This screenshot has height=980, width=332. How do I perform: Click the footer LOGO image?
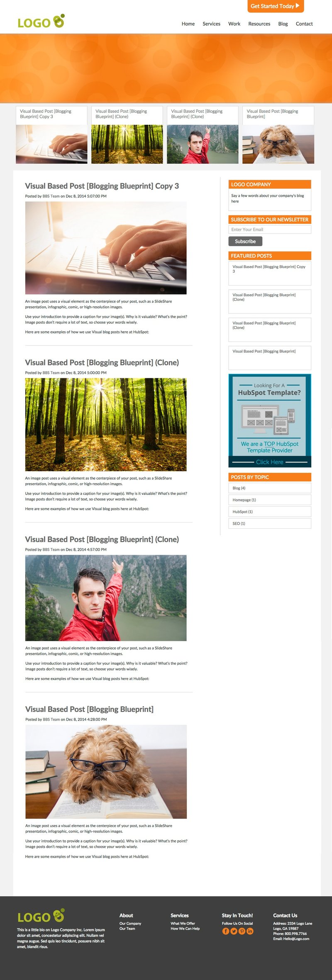(41, 916)
